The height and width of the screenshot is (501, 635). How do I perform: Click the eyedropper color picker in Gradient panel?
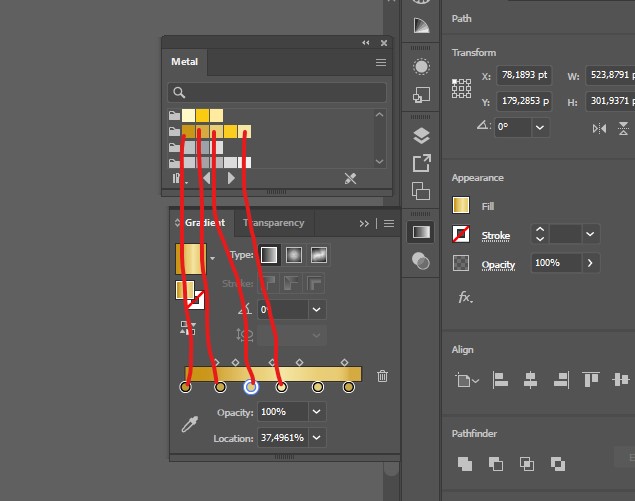coord(189,425)
